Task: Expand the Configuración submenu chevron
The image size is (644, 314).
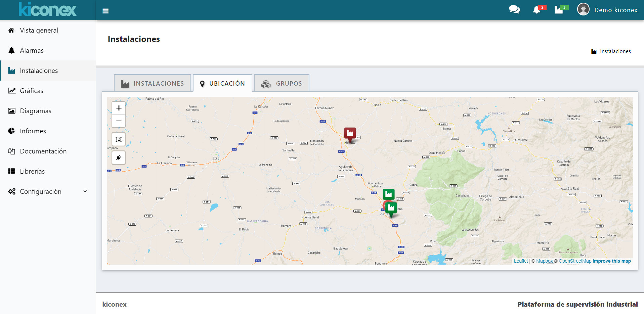Action: point(85,191)
